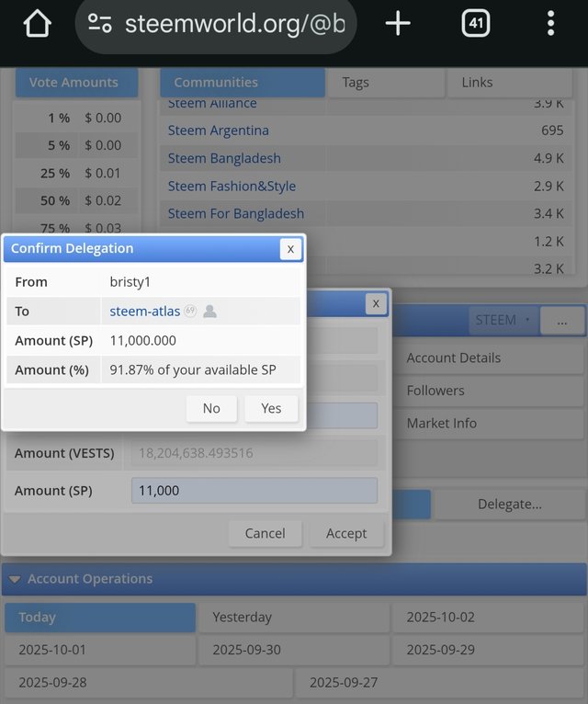This screenshot has width=588, height=704.
Task: Click the 1 % vote amount row
Action: (77, 118)
